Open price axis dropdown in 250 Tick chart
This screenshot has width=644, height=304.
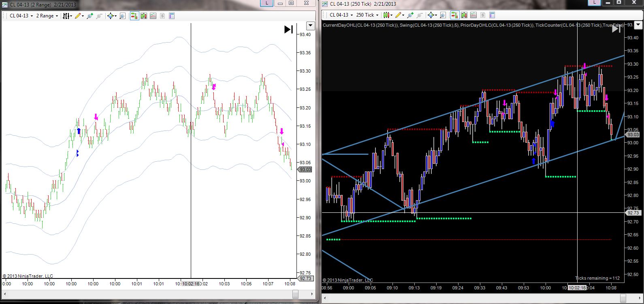(x=639, y=25)
